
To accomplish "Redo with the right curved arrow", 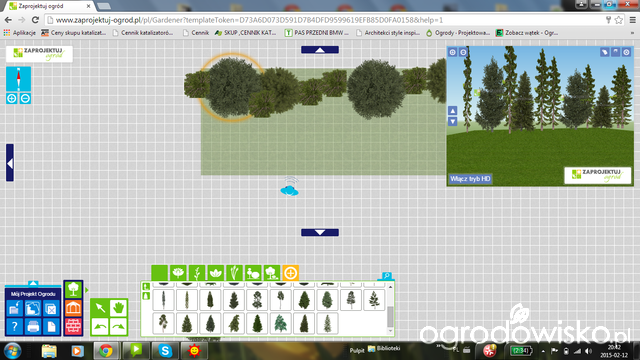I will pyautogui.click(x=118, y=326).
